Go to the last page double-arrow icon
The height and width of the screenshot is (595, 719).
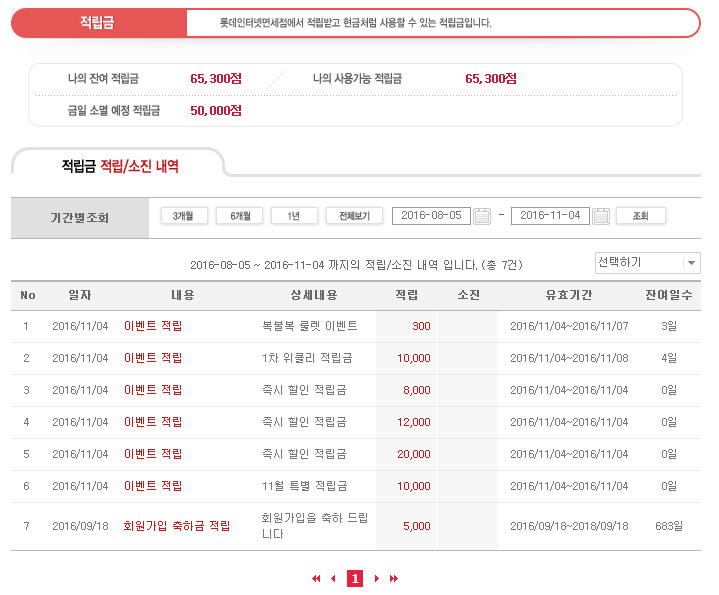click(394, 578)
